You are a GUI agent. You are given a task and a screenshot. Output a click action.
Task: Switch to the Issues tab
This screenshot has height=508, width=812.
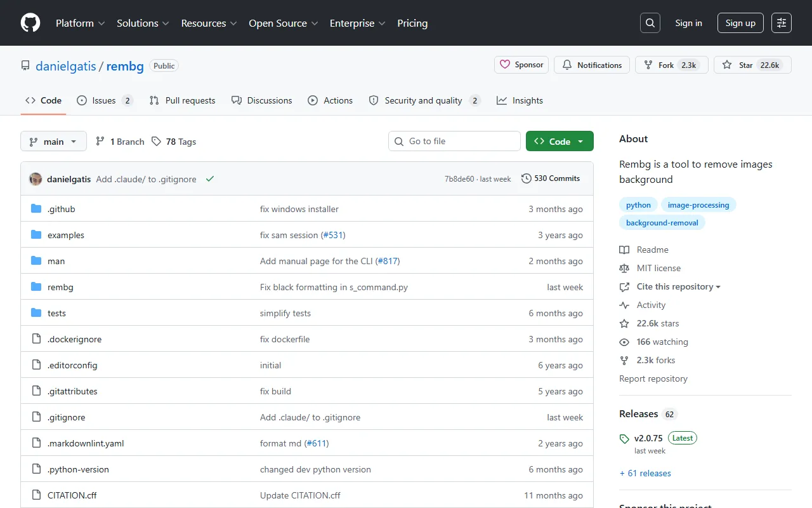coord(104,100)
